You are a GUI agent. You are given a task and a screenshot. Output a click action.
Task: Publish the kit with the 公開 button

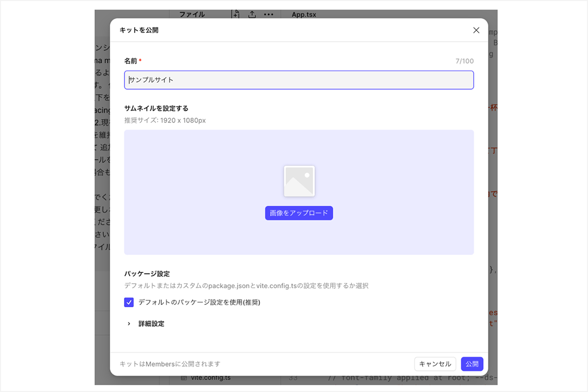click(472, 364)
